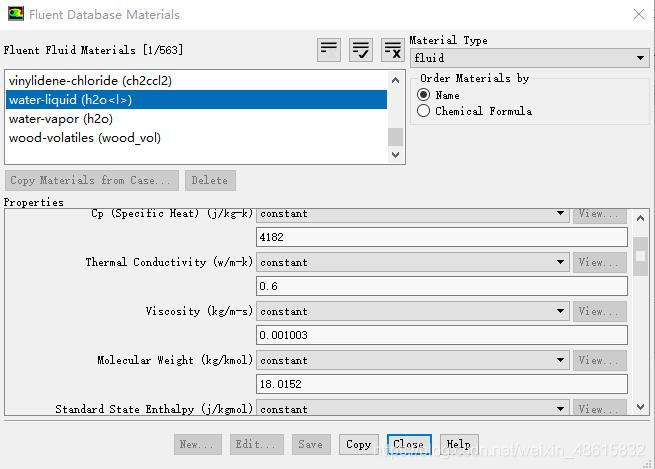Click the thermal conductivity value field 0.6

tap(442, 286)
